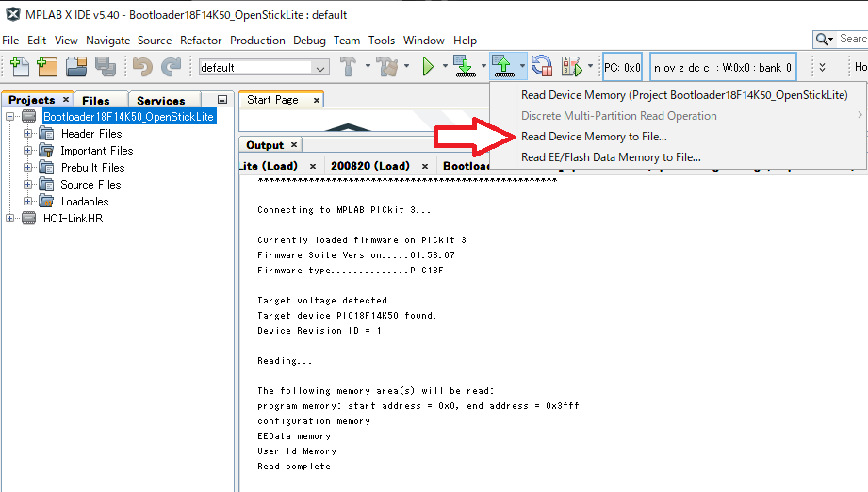This screenshot has width=868, height=492.
Task: Close the Start Page tab
Action: point(316,100)
